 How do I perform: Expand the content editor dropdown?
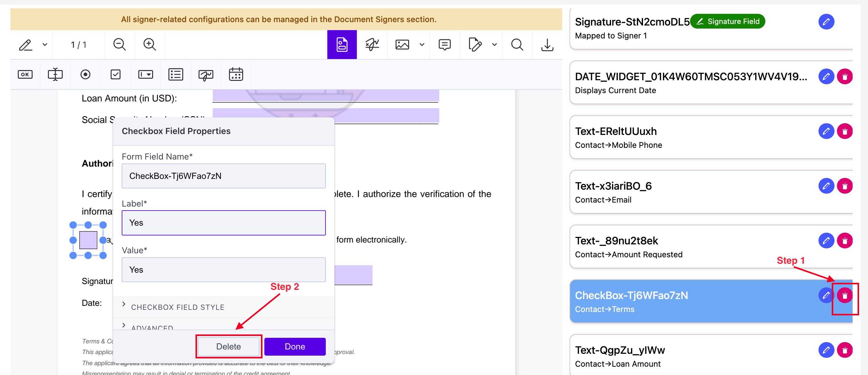[x=494, y=45]
